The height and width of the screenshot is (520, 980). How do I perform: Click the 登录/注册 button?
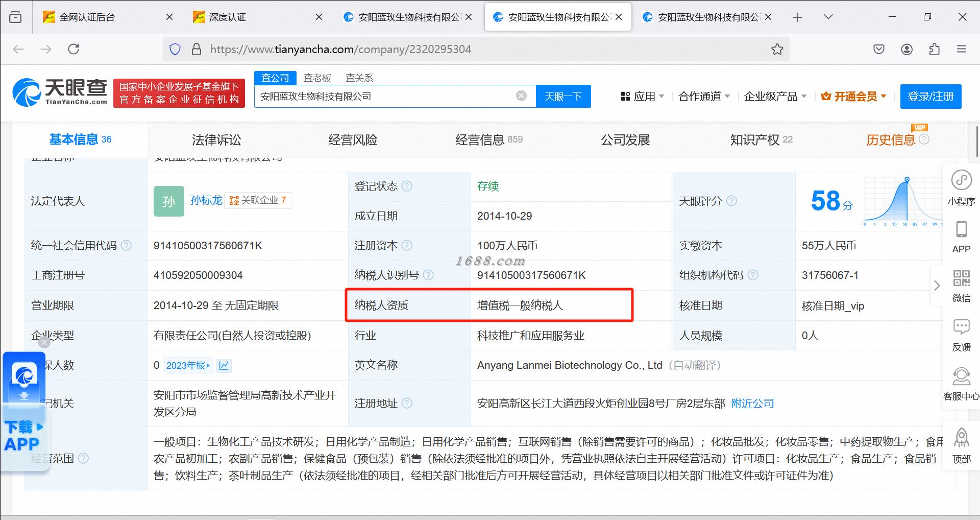(x=930, y=97)
